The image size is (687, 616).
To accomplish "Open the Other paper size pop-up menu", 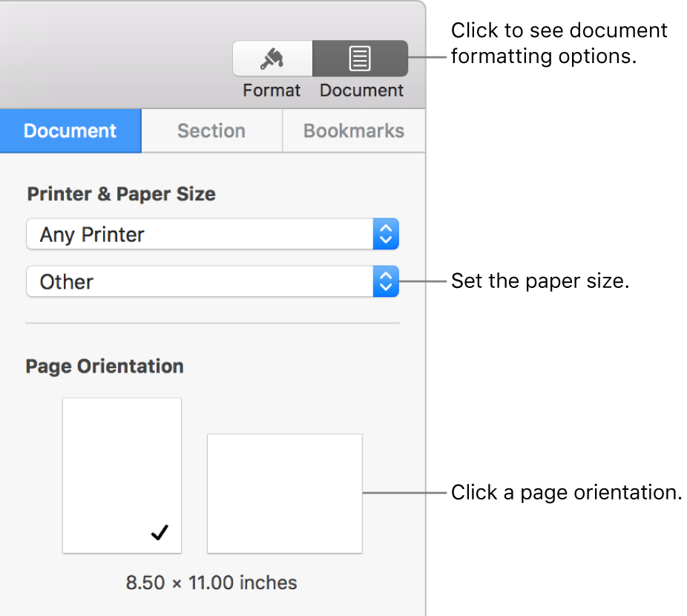I will tap(212, 281).
